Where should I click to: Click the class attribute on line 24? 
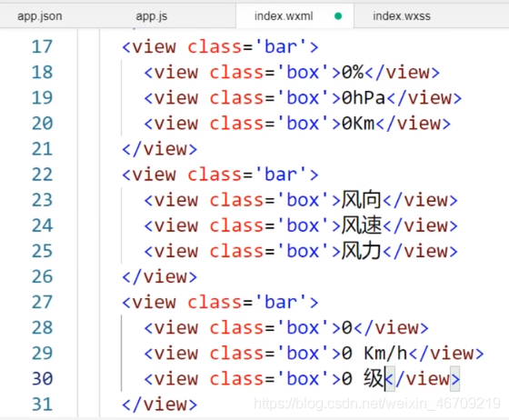[x=236, y=225]
